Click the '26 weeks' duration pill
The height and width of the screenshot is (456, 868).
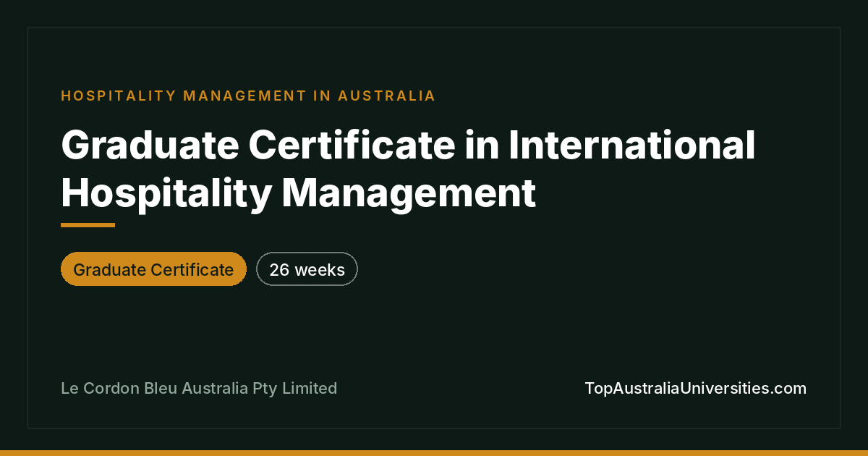307,269
